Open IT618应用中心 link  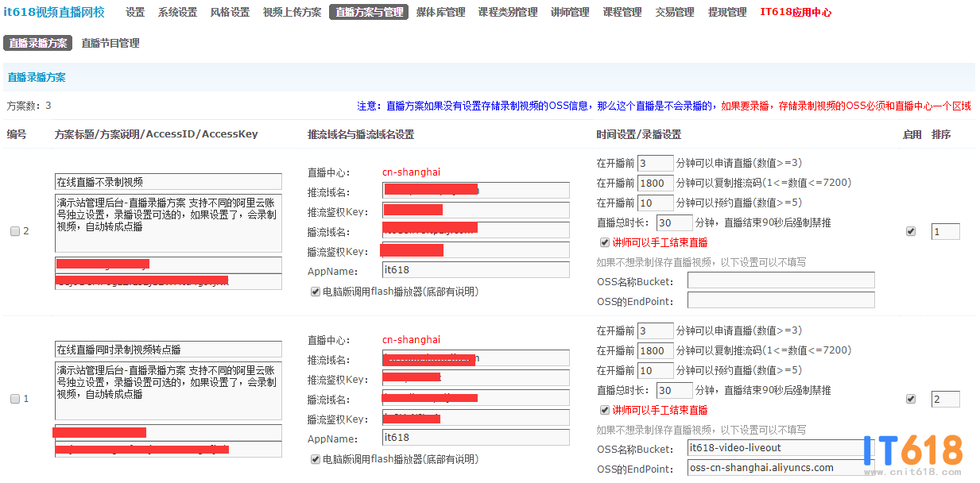click(796, 13)
